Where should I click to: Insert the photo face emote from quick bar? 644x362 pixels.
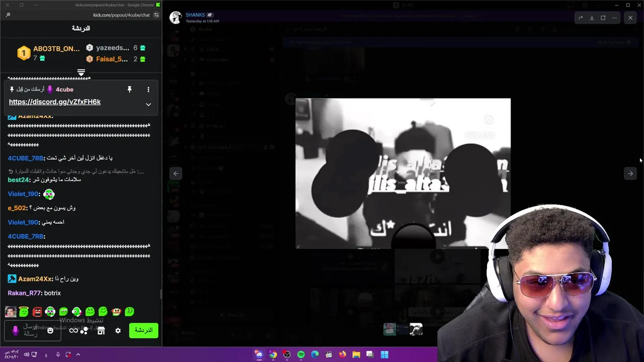[x=11, y=312]
